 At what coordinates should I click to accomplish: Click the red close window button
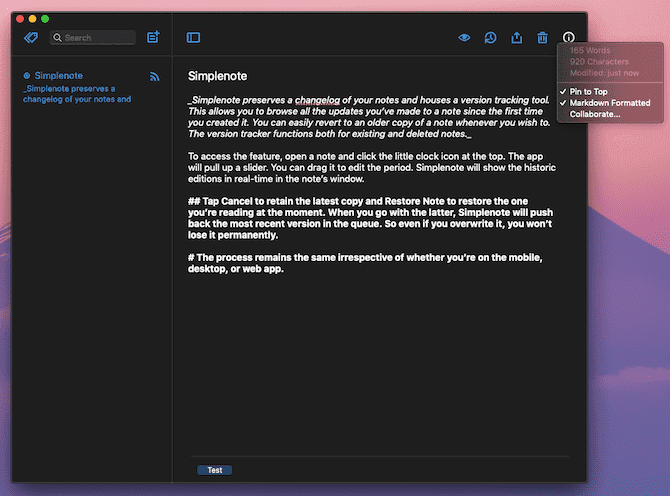point(20,19)
